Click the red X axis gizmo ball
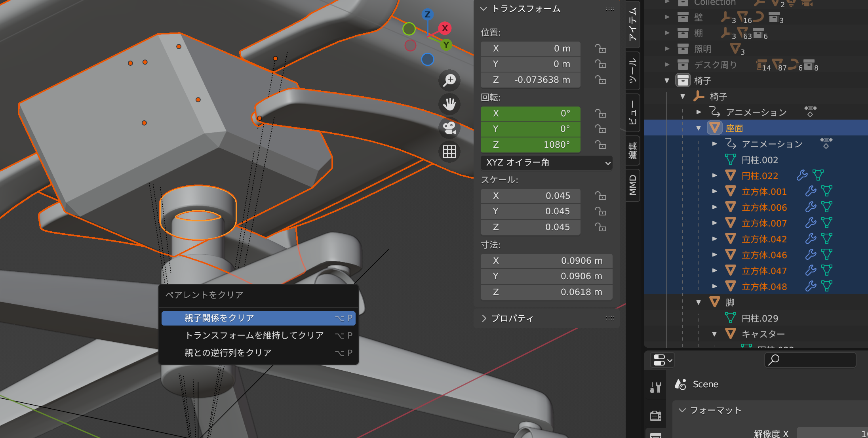868x438 pixels. (445, 28)
